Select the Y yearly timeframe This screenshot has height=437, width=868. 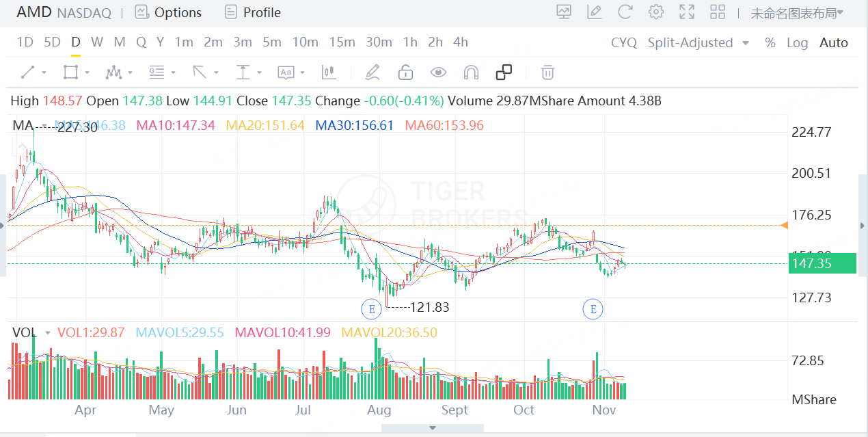pos(160,42)
